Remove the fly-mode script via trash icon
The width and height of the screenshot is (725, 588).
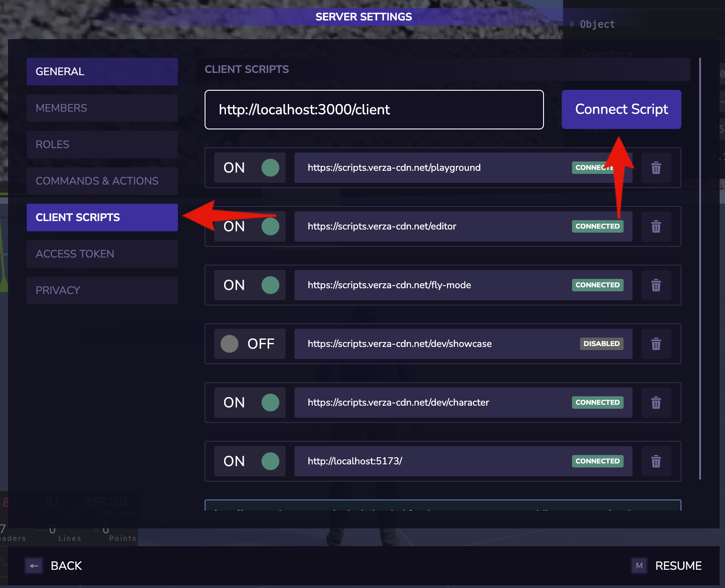(x=656, y=285)
